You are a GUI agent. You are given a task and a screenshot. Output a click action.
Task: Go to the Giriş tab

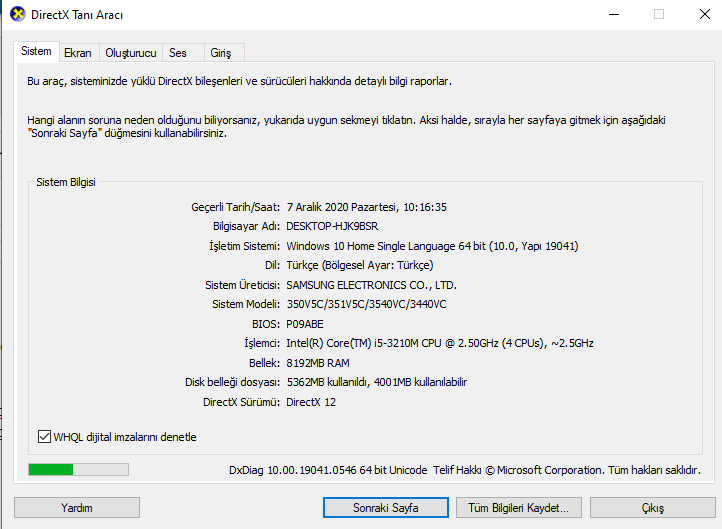click(219, 53)
